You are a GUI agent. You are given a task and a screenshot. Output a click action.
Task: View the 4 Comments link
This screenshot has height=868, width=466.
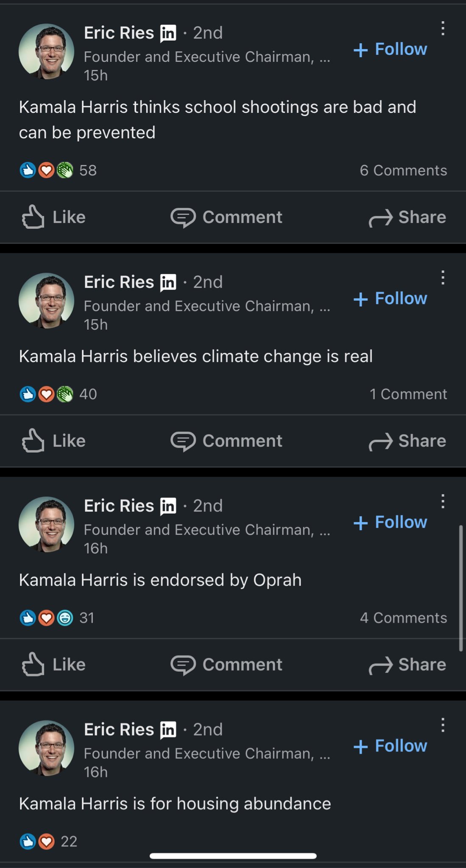click(403, 618)
